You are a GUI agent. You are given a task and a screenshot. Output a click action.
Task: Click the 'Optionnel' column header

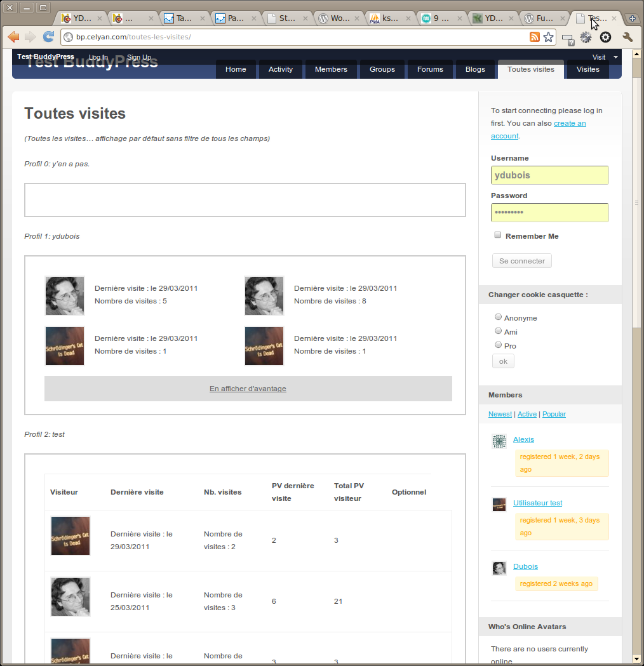pos(408,492)
